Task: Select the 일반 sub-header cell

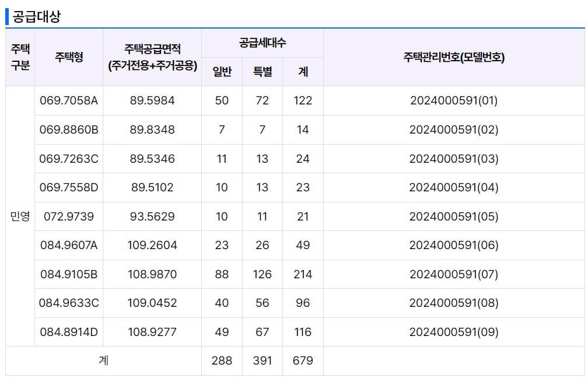Action: [x=221, y=71]
